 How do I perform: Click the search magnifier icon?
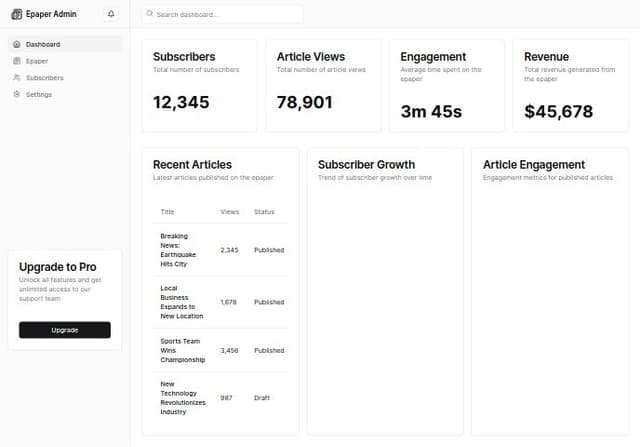tap(150, 14)
